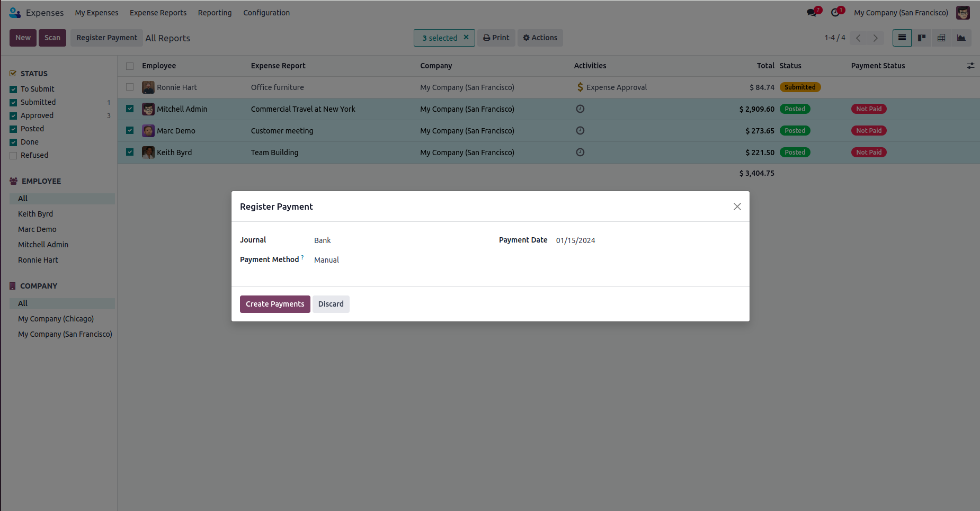Filter employees by Marc Demo
The height and width of the screenshot is (511, 980).
[x=37, y=229]
